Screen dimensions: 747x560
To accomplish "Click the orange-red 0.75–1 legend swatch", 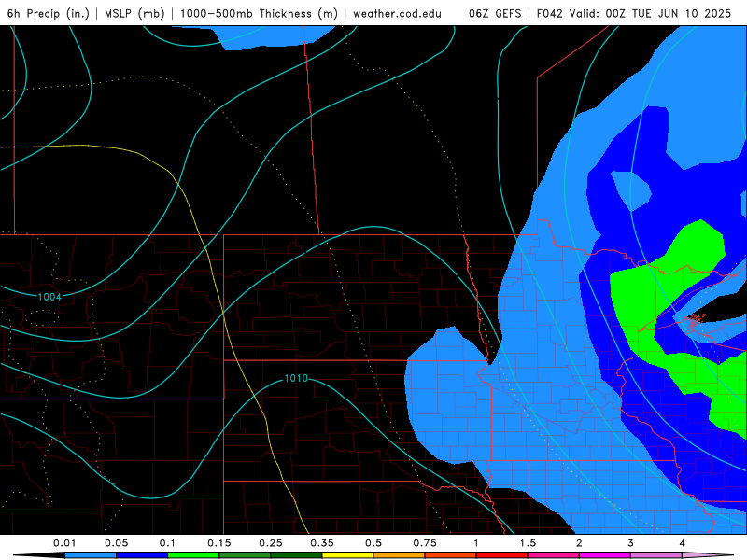I will tap(451, 555).
